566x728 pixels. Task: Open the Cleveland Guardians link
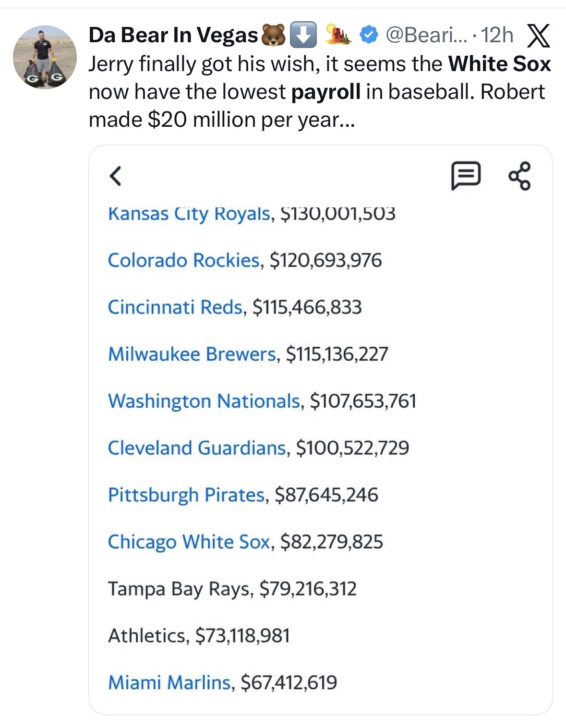click(197, 448)
